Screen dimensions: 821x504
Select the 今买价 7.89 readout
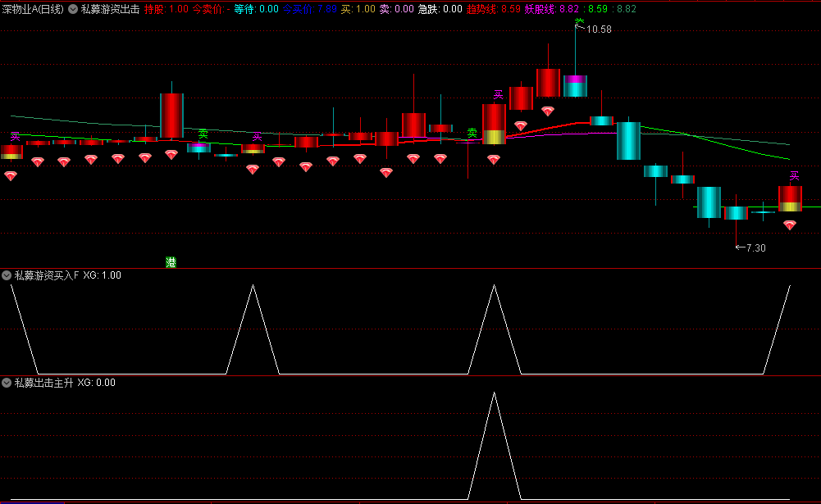click(309, 9)
